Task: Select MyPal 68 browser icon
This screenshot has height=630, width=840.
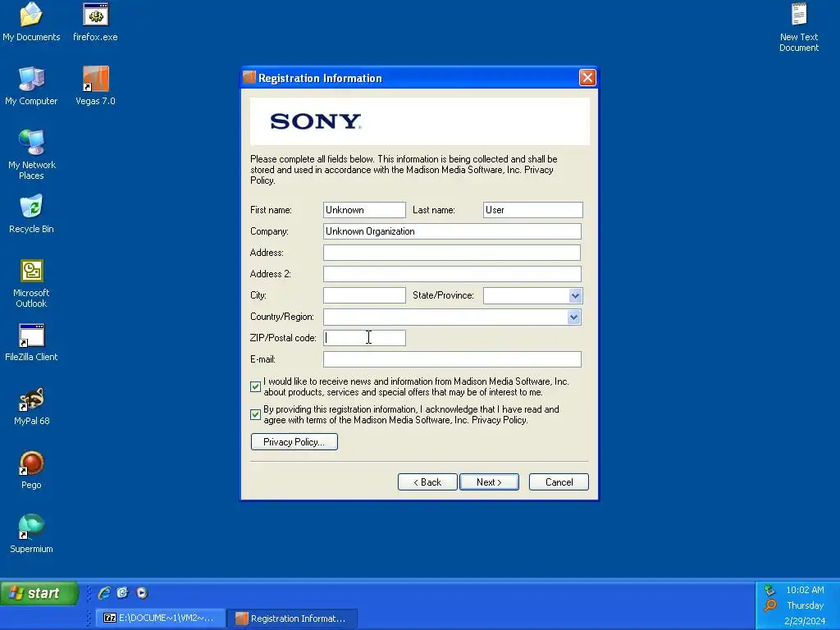Action: tap(31, 406)
